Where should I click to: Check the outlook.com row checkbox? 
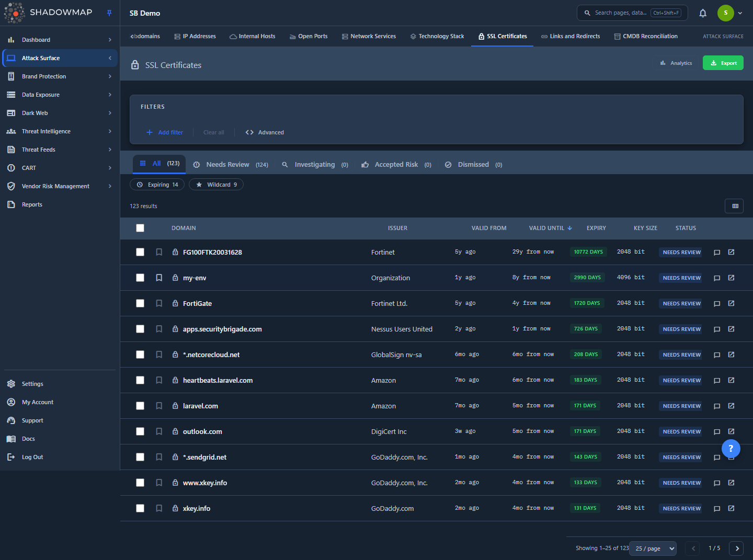click(140, 431)
